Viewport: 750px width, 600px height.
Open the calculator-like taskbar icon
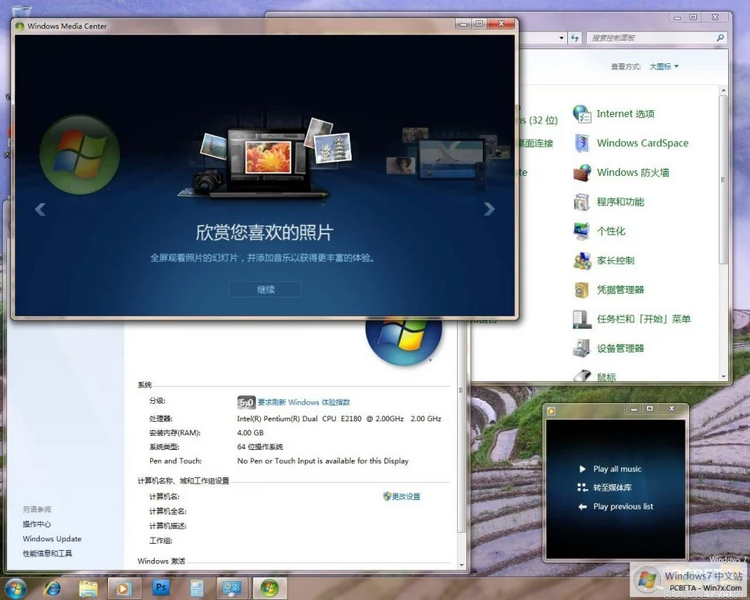point(197,588)
